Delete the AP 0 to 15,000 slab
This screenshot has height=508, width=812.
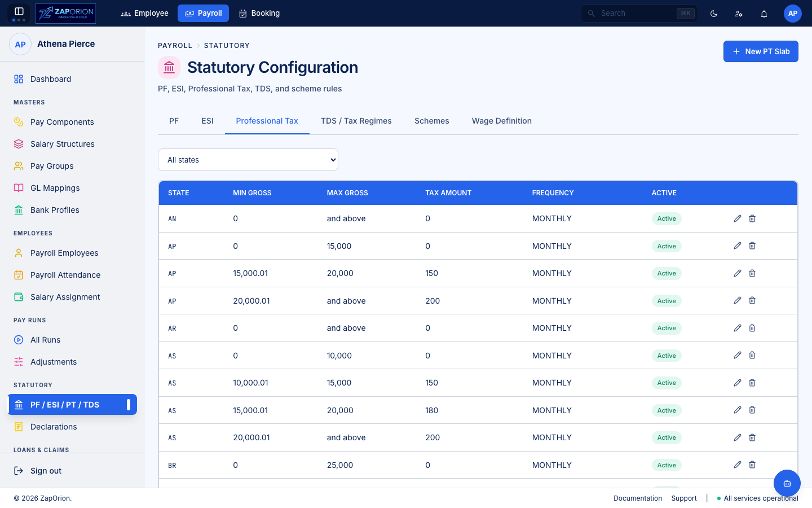tap(752, 246)
